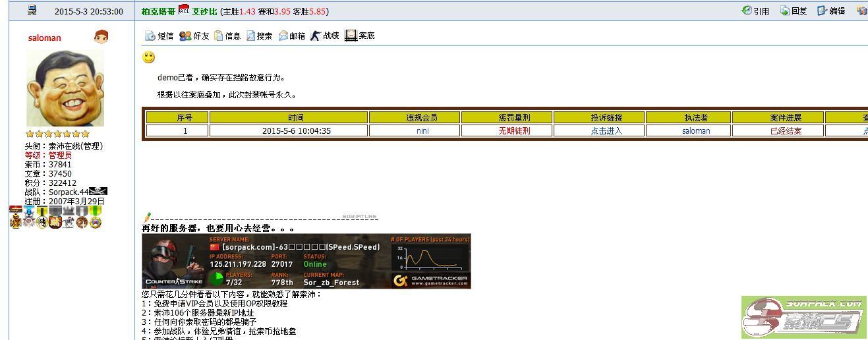Image resolution: width=868 pixels, height=340 pixels.
Task: Click the 战绩 (battle record) icon
Action: 316,36
